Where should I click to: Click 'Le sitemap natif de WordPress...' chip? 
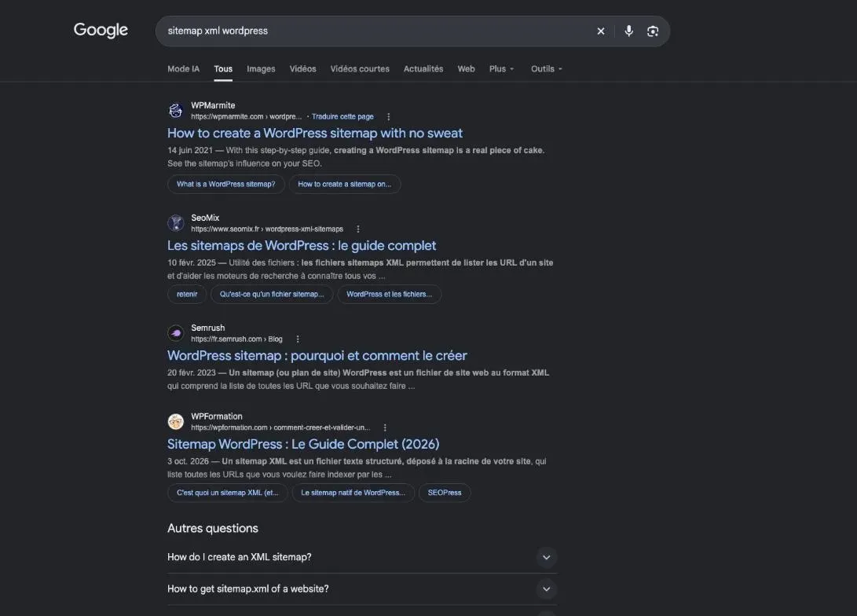353,493
